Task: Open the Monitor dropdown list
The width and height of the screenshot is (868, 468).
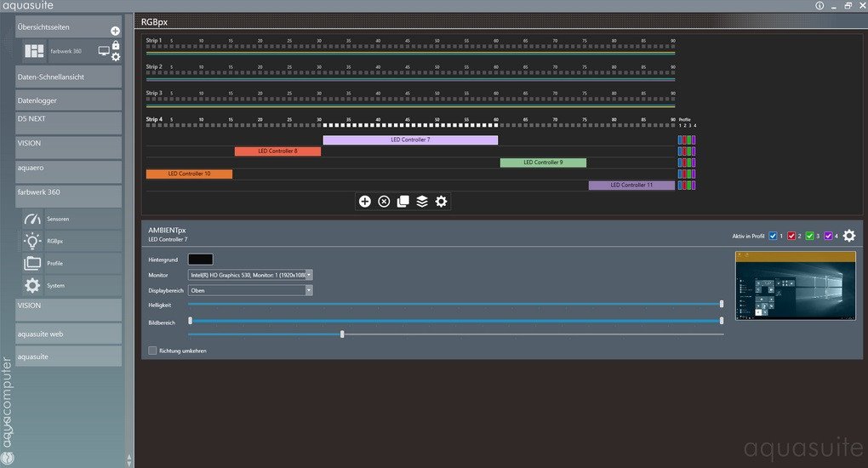Action: click(309, 275)
